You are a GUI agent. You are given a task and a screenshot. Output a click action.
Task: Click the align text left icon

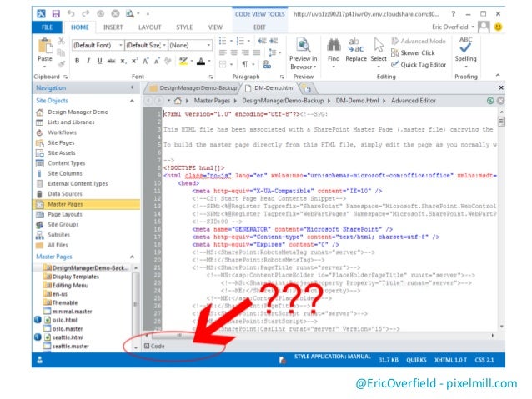click(x=223, y=52)
